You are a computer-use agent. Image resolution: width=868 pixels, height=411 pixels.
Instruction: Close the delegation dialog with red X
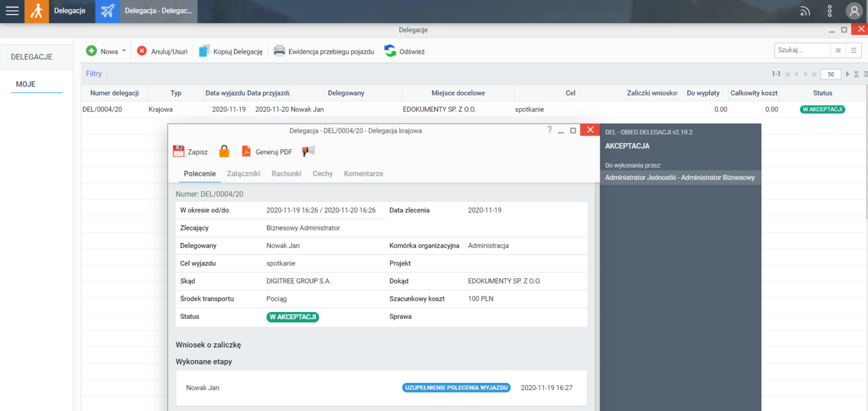coord(590,130)
